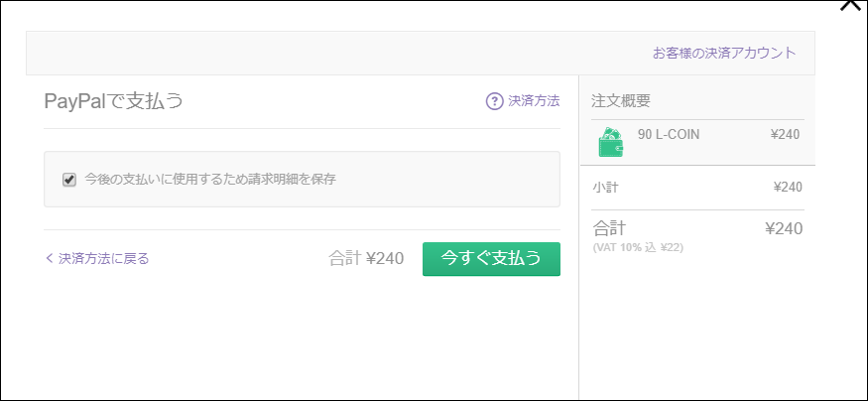Click the back chevron beside 決済方法に戻る
Viewport: 868px width, 401px height.
50,258
